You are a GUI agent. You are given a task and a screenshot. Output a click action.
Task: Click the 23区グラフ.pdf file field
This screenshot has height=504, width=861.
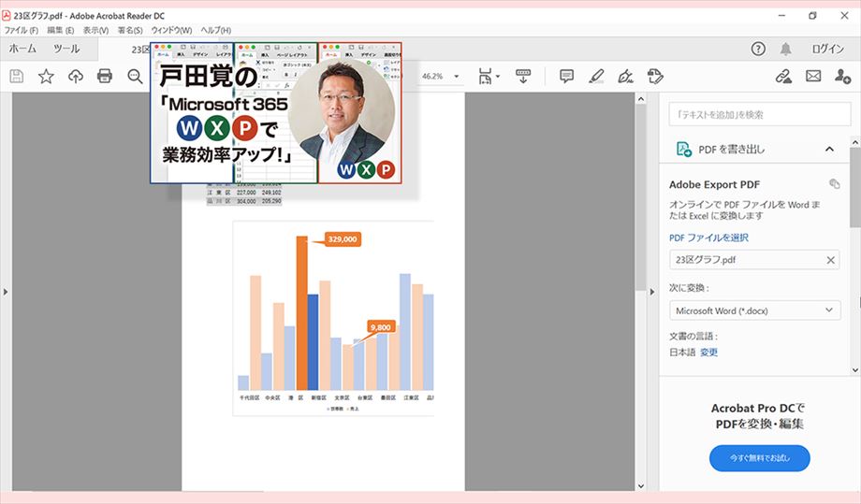[755, 260]
